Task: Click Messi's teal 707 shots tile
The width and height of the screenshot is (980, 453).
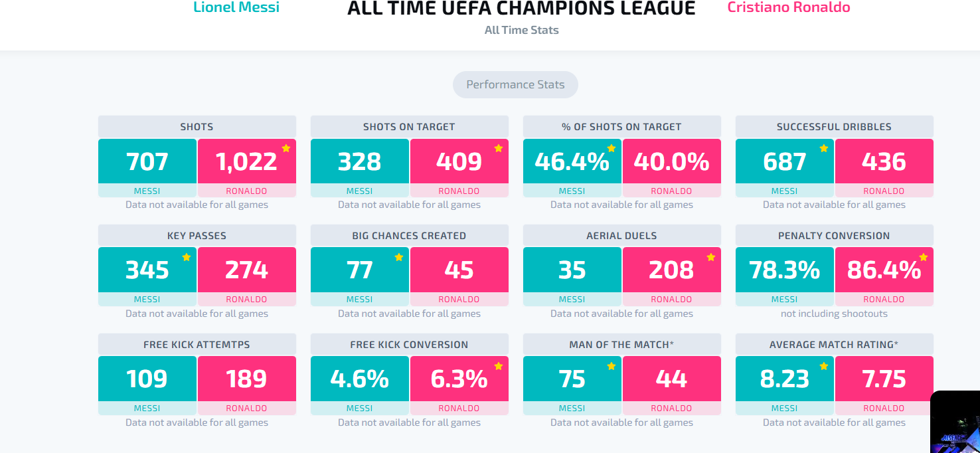Action: coord(147,161)
